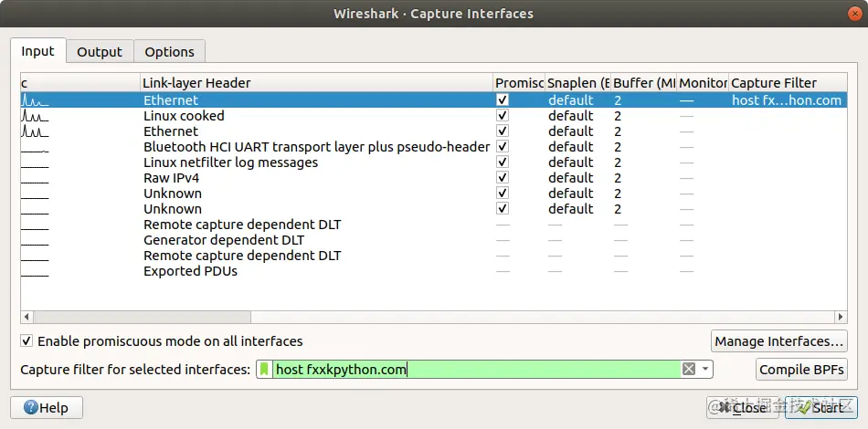This screenshot has height=429, width=868.
Task: Select the Generator dependent DLT row
Action: point(434,240)
